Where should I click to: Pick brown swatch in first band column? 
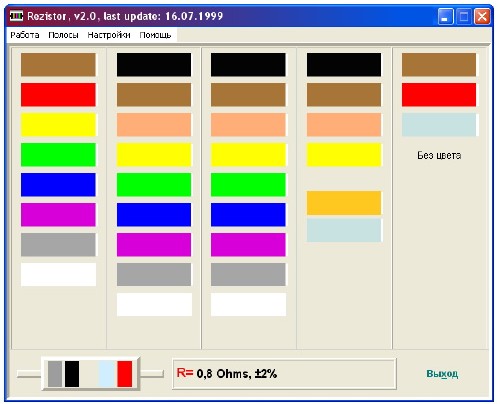pyautogui.click(x=58, y=65)
